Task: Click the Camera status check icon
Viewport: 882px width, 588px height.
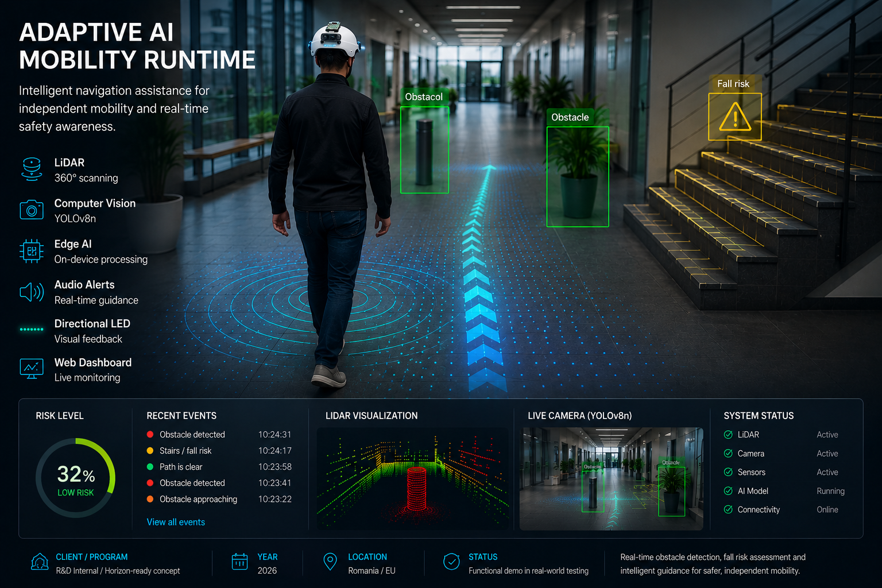Action: (728, 454)
